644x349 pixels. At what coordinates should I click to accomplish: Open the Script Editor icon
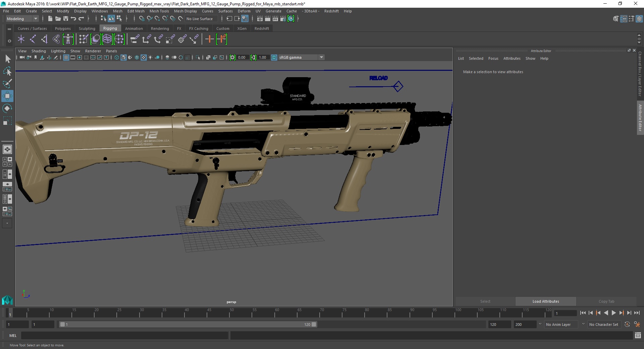pyautogui.click(x=638, y=335)
